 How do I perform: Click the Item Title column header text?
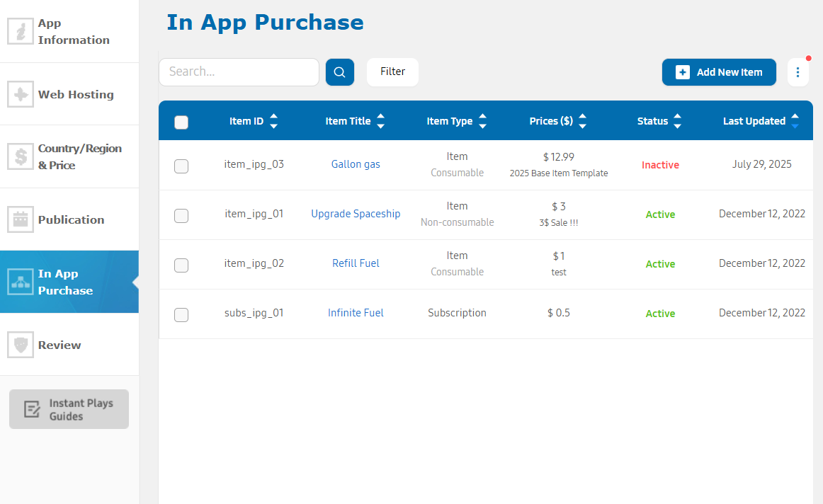pyautogui.click(x=348, y=121)
